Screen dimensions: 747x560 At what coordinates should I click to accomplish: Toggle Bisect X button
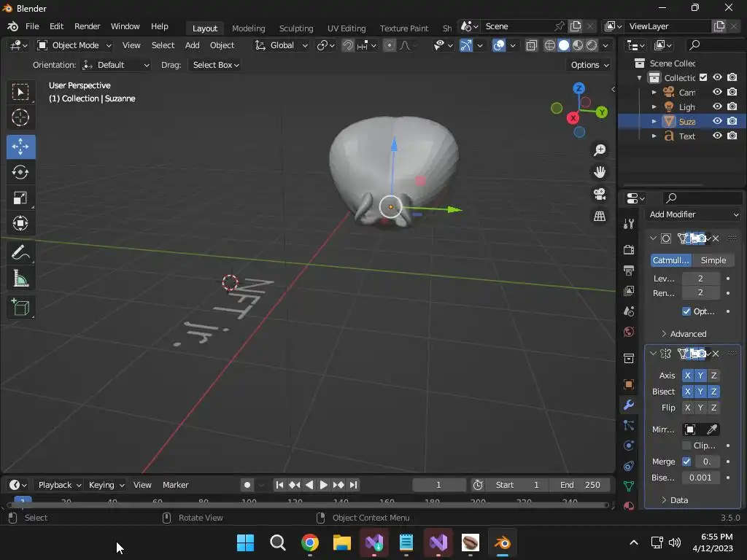687,392
